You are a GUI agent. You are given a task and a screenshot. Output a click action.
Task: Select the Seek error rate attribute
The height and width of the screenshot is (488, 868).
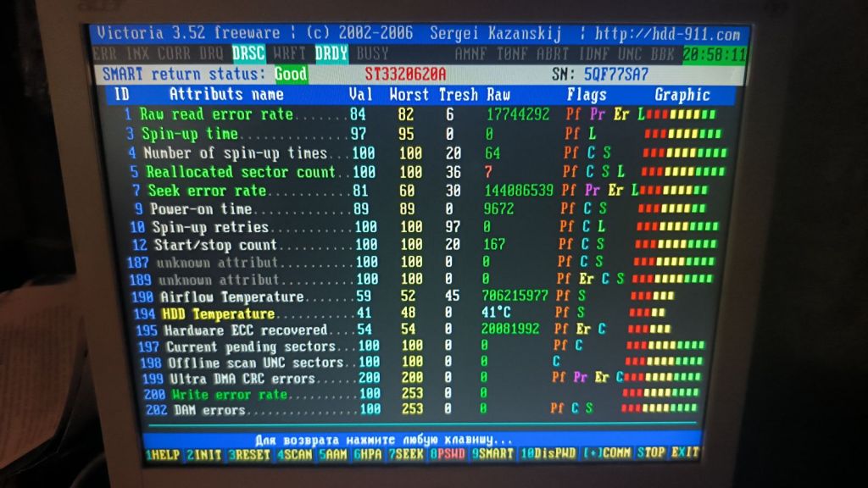(207, 191)
